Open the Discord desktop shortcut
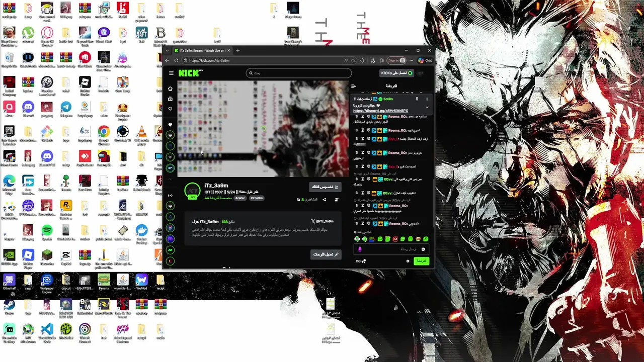The width and height of the screenshot is (644, 362). click(x=28, y=108)
